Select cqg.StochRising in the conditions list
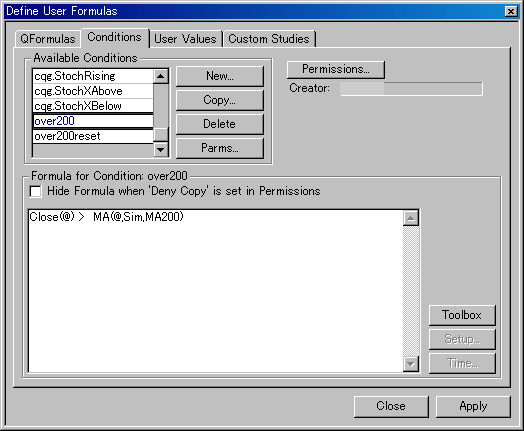The image size is (524, 431). coord(93,76)
